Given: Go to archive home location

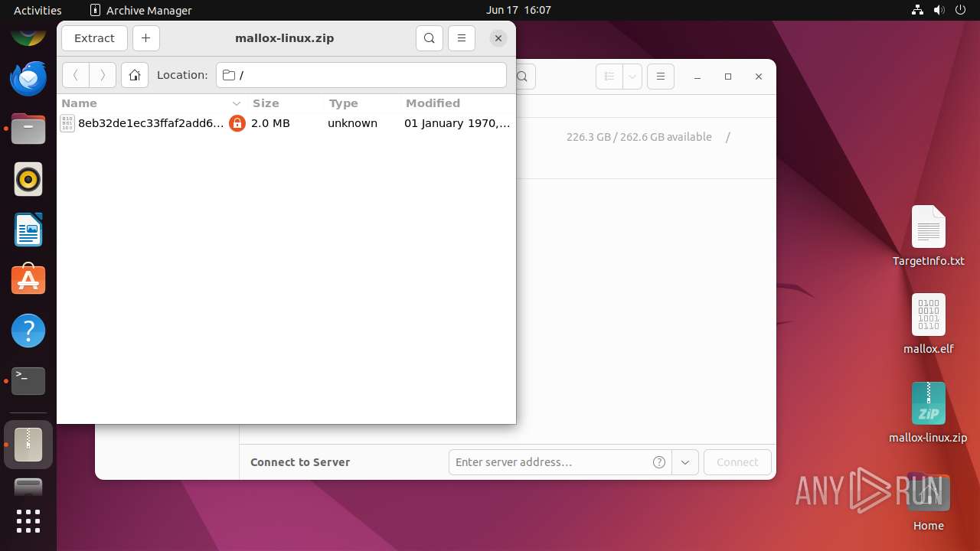Looking at the screenshot, I should [x=135, y=75].
